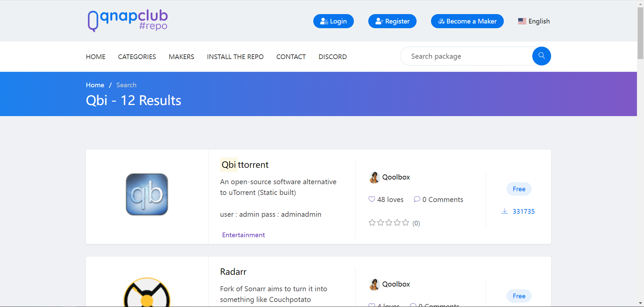644x307 pixels.
Task: Rate Qbittorrent five stars
Action: tap(406, 222)
